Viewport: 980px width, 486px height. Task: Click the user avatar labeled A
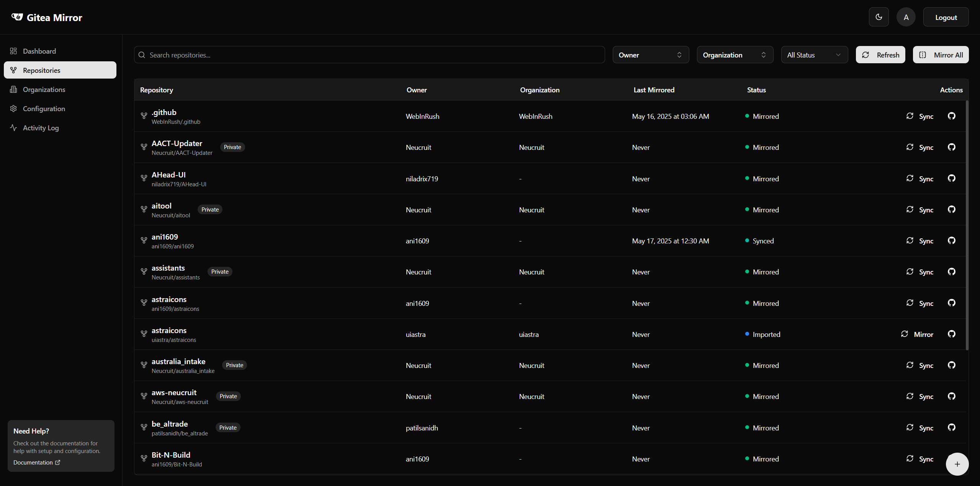coord(906,17)
